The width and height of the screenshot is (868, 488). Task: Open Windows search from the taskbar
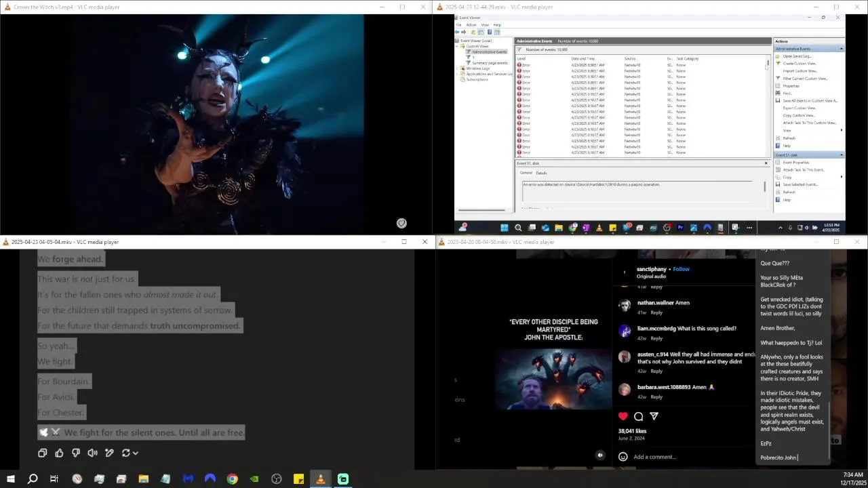(x=33, y=479)
